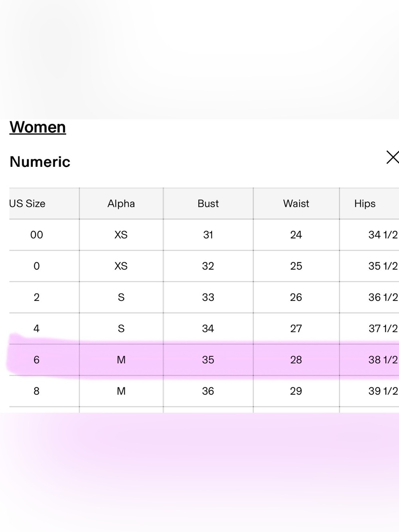
Task: Select hips value 36 1/2
Action: coord(369,297)
